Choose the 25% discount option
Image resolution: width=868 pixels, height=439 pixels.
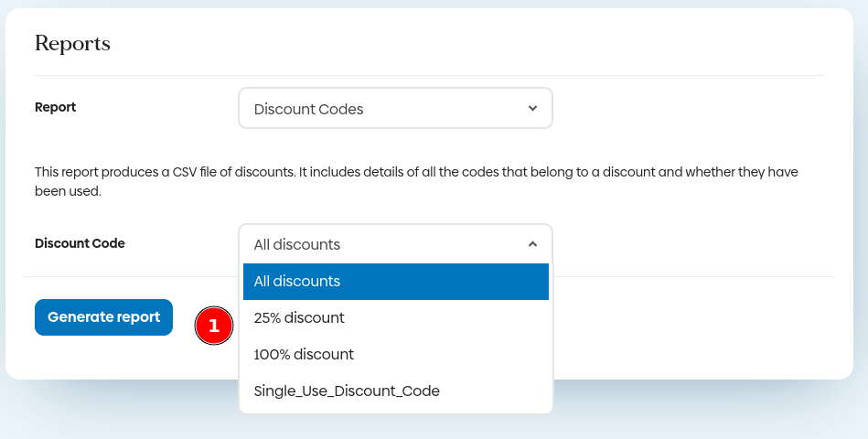pos(299,318)
